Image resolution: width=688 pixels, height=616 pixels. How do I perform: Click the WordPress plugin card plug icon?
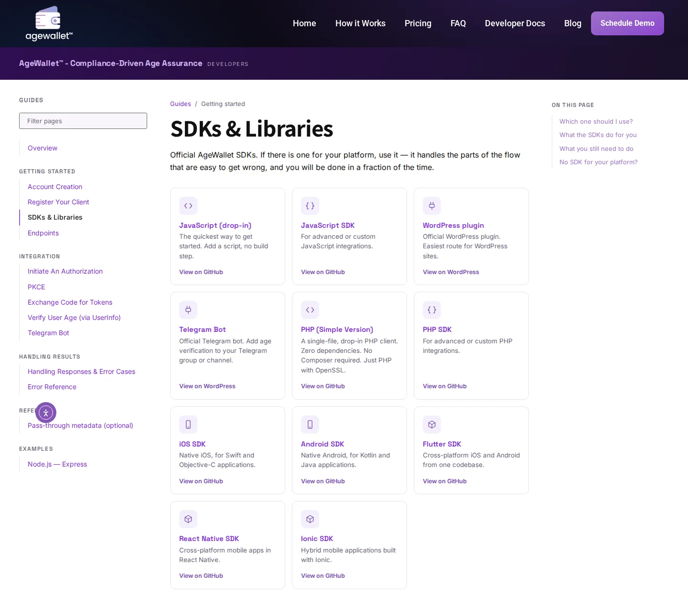tap(432, 206)
